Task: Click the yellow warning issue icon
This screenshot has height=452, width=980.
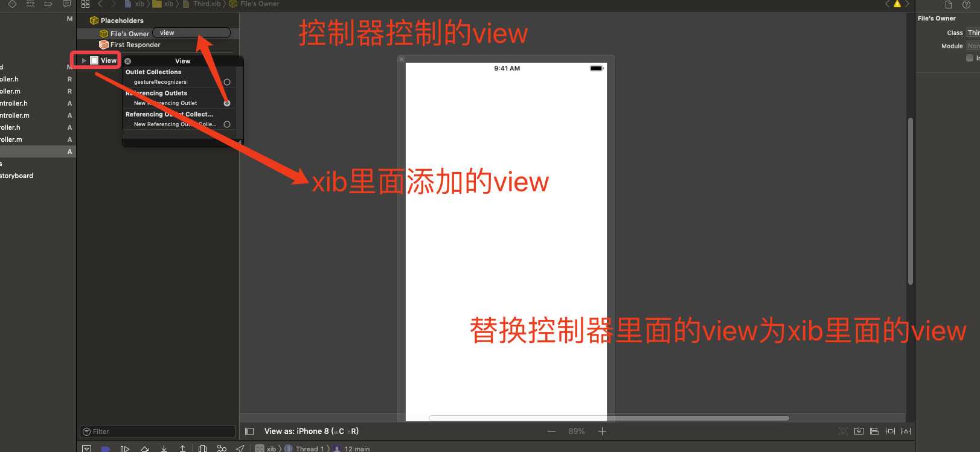Action: tap(897, 4)
